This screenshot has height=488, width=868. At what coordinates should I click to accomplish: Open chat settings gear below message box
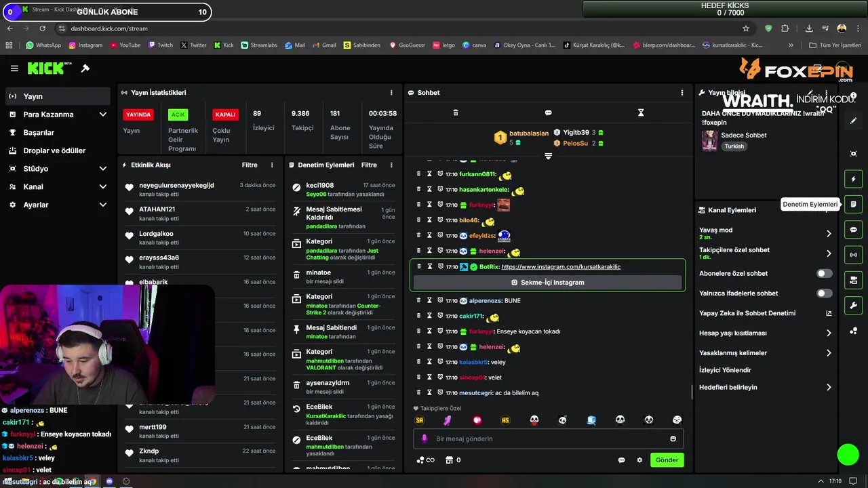639,460
